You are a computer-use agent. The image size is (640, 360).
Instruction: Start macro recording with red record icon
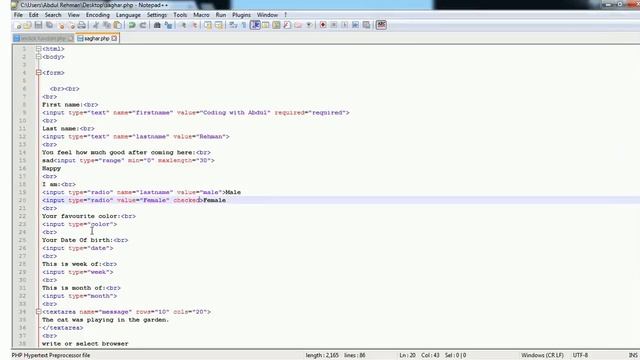click(323, 25)
